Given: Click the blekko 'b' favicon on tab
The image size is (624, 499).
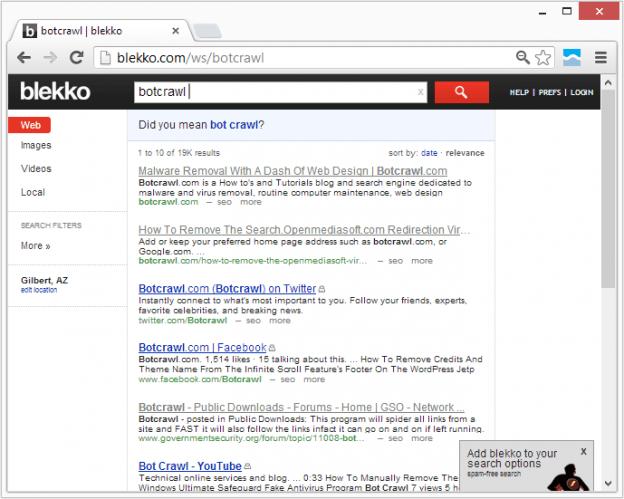Looking at the screenshot, I should click(29, 31).
